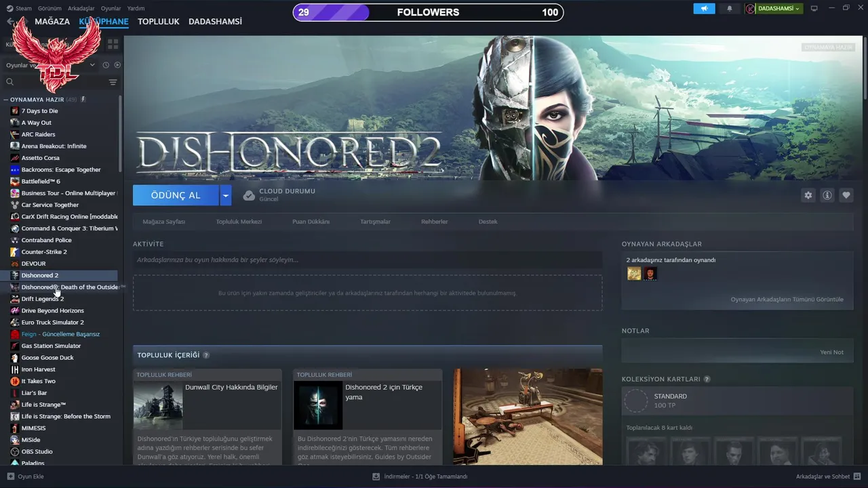The image size is (868, 488).
Task: Sort library by recent activity clock icon
Action: pyautogui.click(x=106, y=65)
